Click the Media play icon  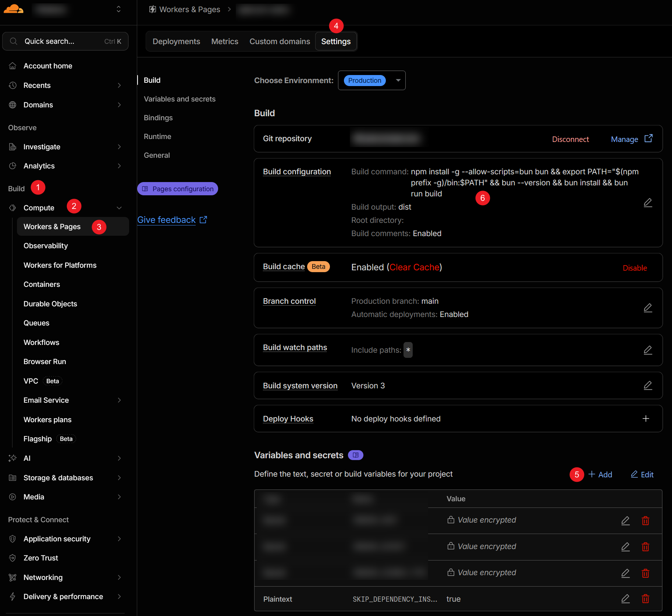pos(13,497)
